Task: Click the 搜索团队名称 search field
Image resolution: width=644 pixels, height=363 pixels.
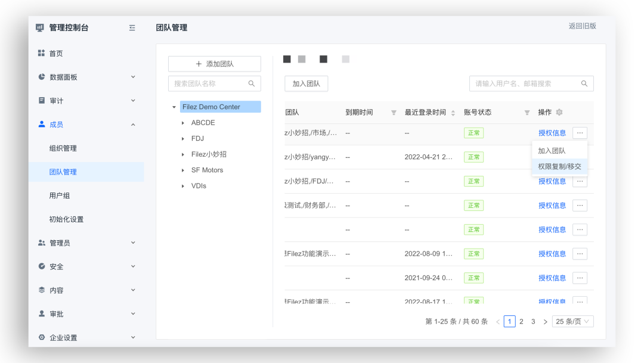Action: [215, 83]
